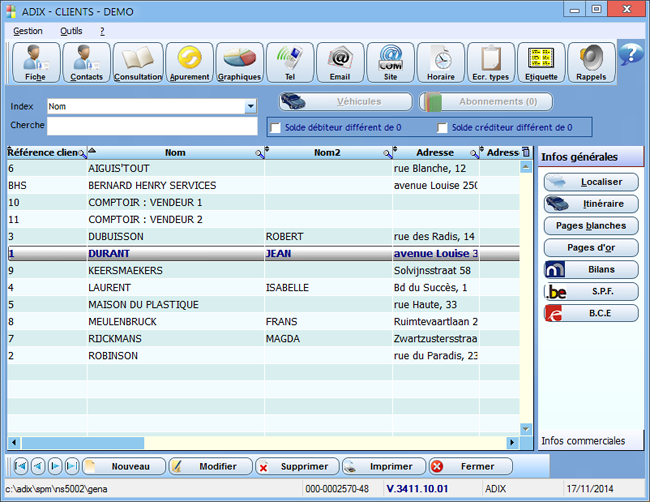Screen dimensions: 650x502
Task: Go to first record navigation arrow
Action: coord(21,466)
